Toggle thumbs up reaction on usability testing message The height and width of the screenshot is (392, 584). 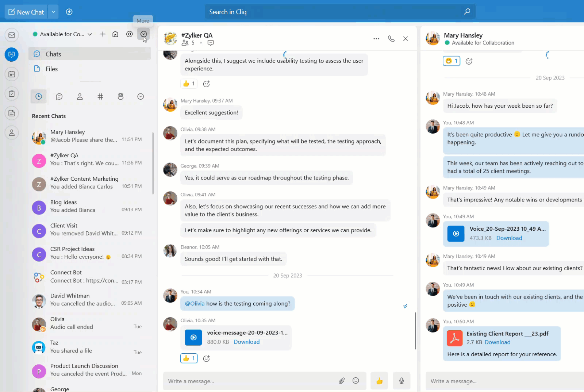(189, 84)
